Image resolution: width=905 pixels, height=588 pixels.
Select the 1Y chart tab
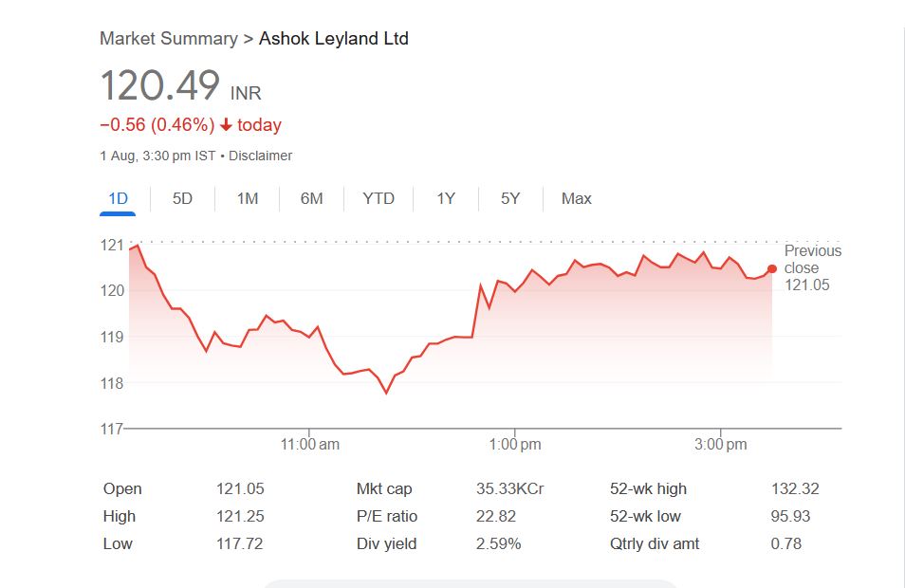pos(446,198)
